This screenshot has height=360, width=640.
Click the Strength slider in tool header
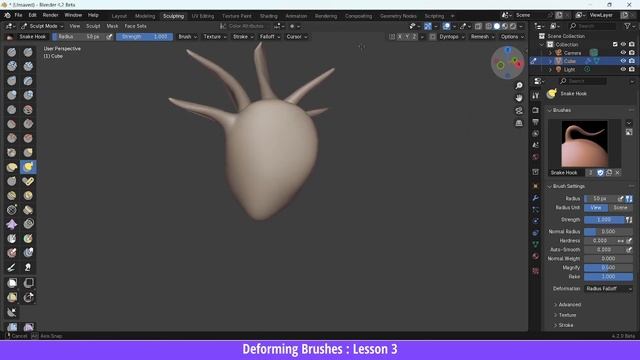coord(144,37)
